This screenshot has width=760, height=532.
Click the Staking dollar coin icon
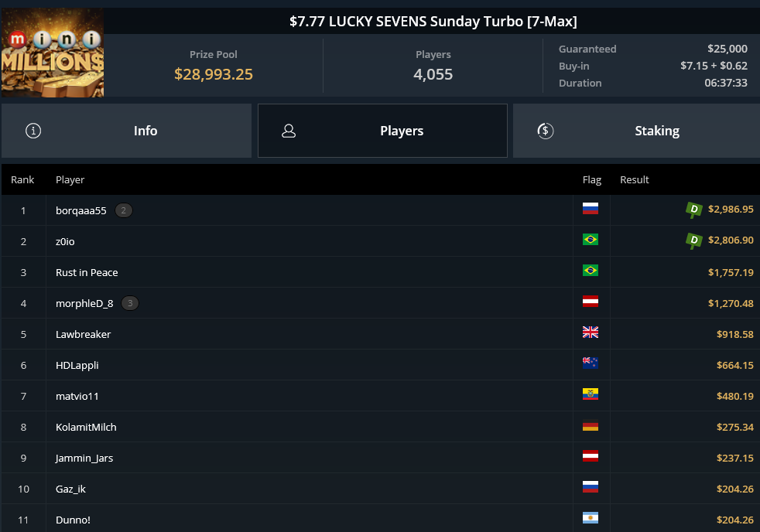[x=546, y=131]
